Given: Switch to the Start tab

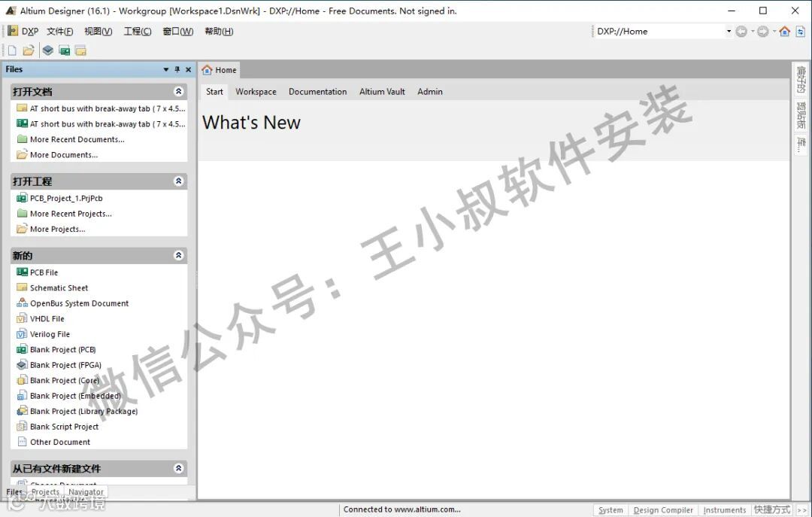Looking at the screenshot, I should [x=214, y=92].
